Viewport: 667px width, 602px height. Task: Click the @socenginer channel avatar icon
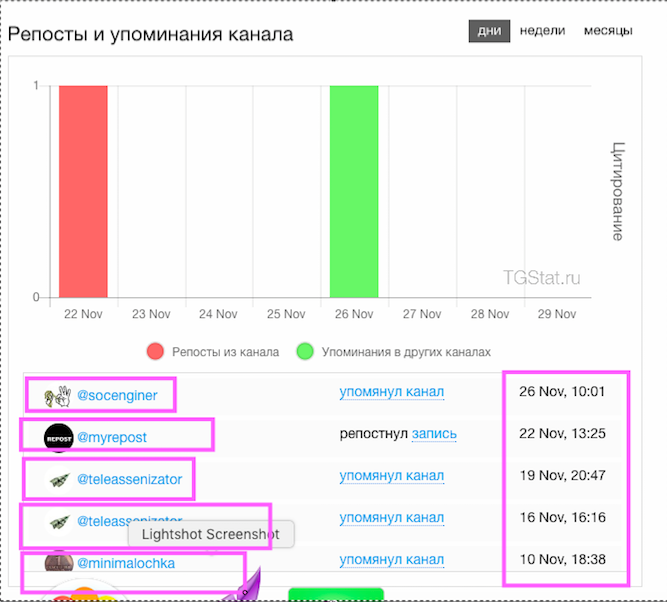(x=58, y=395)
